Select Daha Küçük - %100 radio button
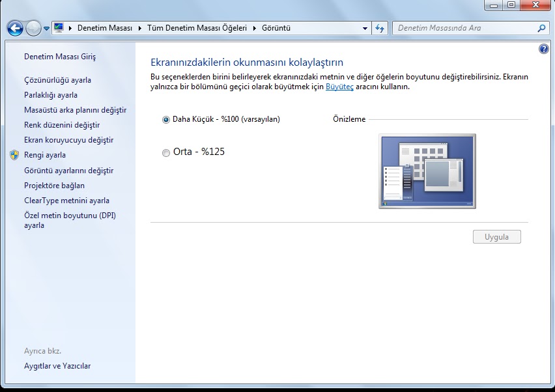 pos(166,120)
